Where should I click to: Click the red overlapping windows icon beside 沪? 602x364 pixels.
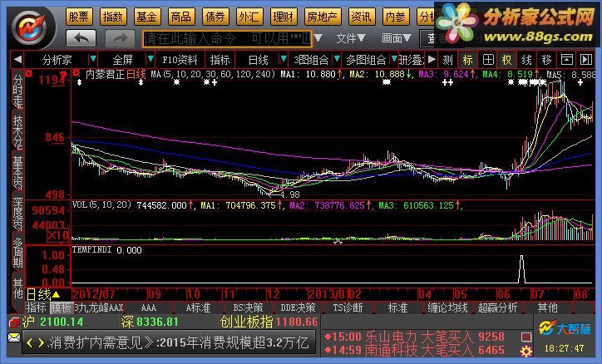click(14, 322)
